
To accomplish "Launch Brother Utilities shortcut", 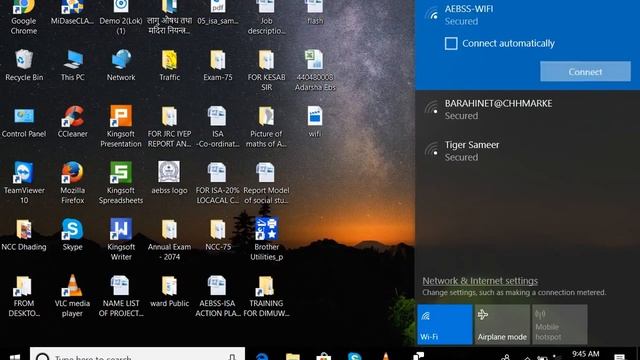I will pos(266,240).
